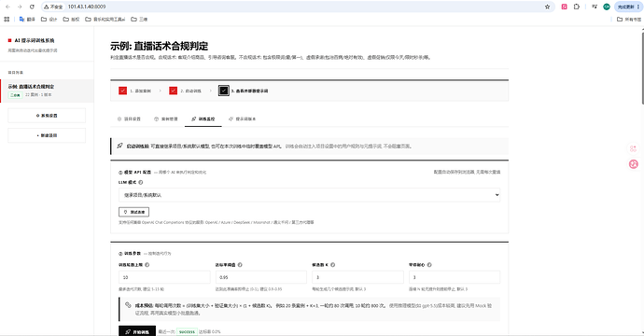Start training with the black 开始训练 button
Screen dimensions: 644x336
pyautogui.click(x=137, y=331)
